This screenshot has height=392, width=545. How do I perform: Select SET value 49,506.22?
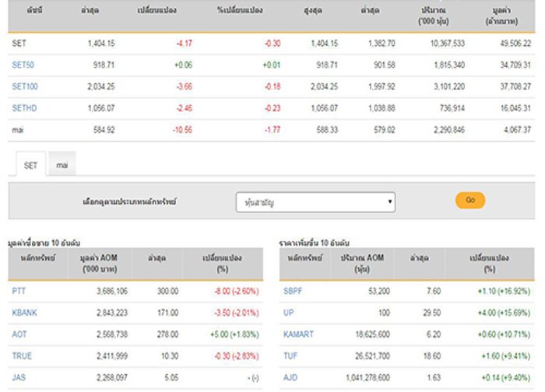click(515, 44)
